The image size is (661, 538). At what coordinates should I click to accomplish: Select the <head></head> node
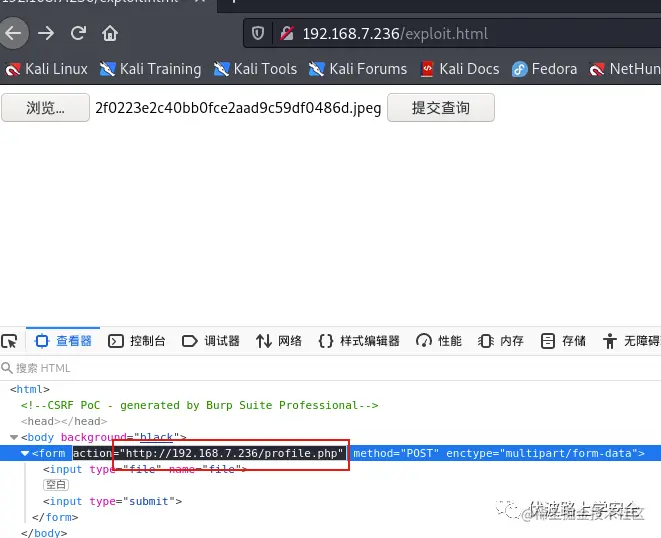(64, 421)
